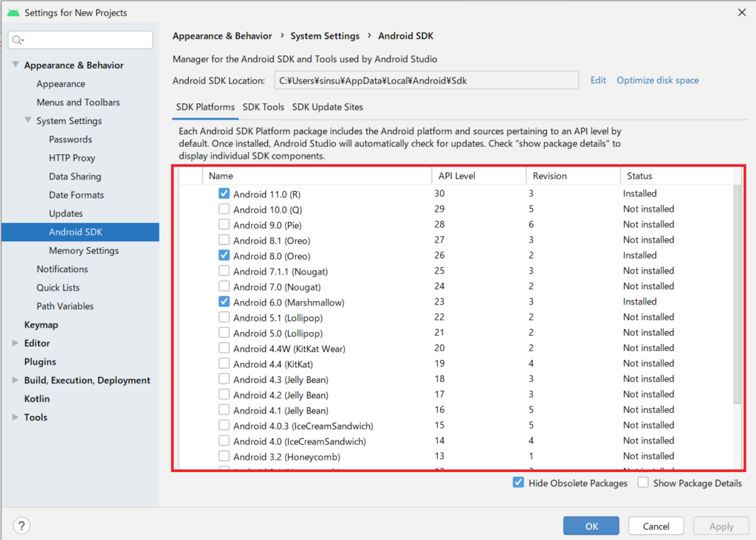The width and height of the screenshot is (756, 540).
Task: Open Memory Settings page
Action: pos(83,251)
